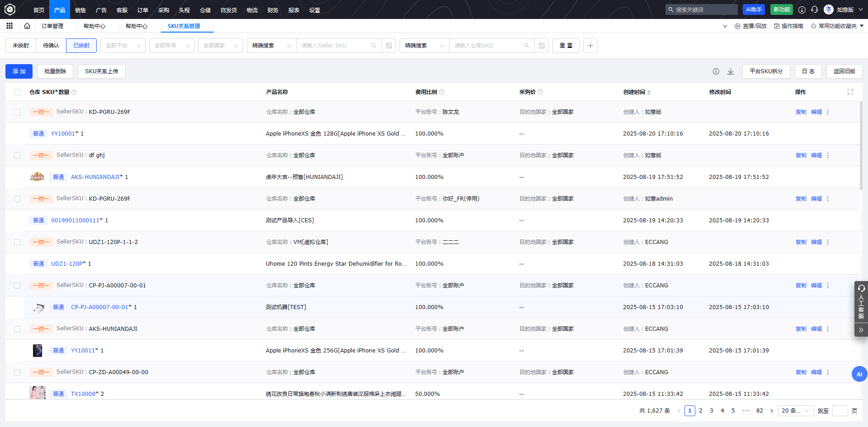Expand the 全部平台 platform dropdown
Viewport: 868px width, 427px height.
click(123, 46)
